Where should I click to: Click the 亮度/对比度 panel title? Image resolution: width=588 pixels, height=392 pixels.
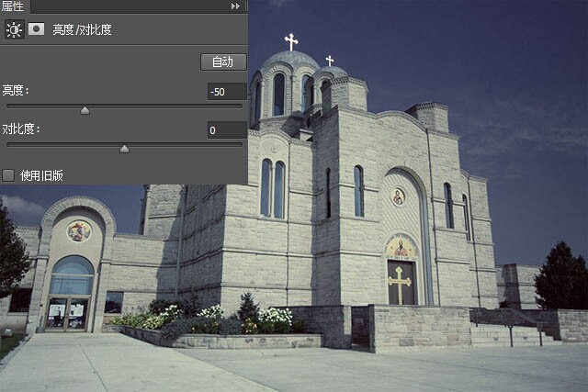coord(82,29)
